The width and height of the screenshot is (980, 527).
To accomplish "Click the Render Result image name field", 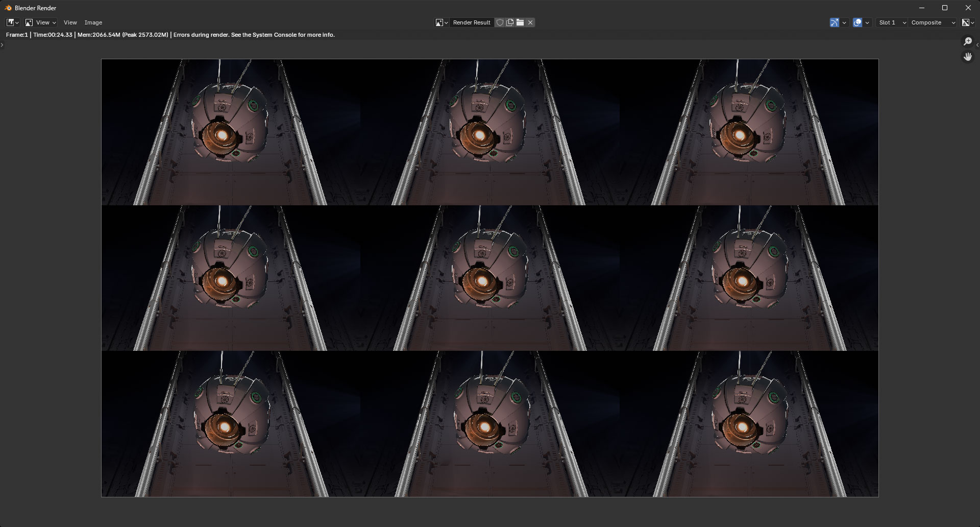I will (x=472, y=22).
